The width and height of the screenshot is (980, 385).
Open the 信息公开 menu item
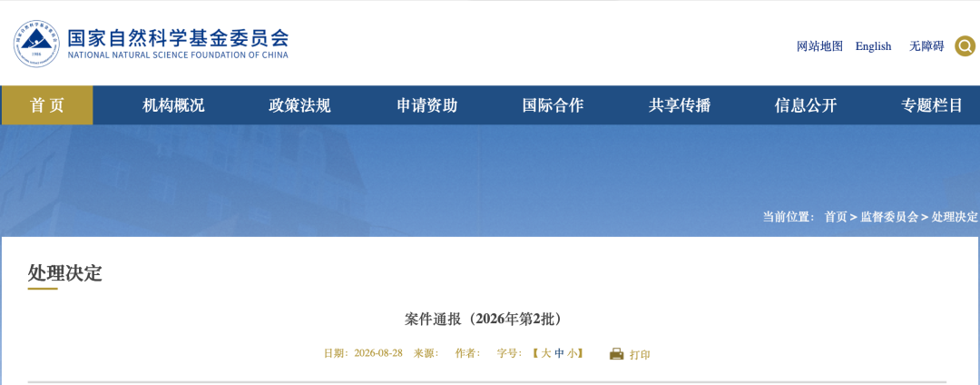click(x=806, y=105)
